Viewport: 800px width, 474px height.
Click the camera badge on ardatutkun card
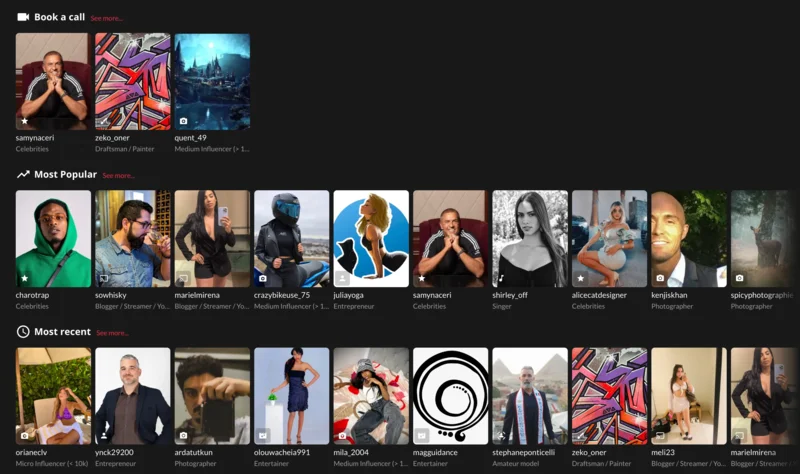pyautogui.click(x=184, y=436)
